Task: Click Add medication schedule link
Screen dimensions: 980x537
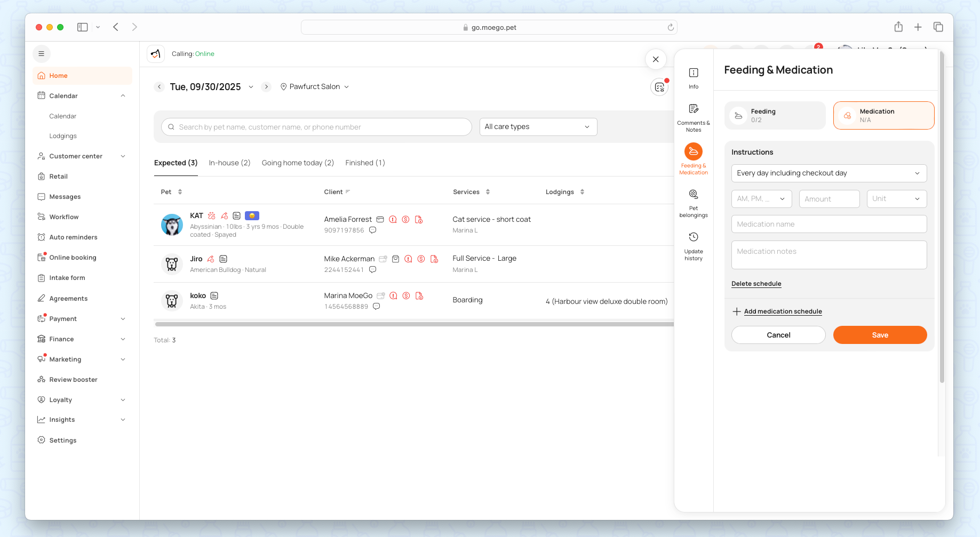Action: pos(783,311)
